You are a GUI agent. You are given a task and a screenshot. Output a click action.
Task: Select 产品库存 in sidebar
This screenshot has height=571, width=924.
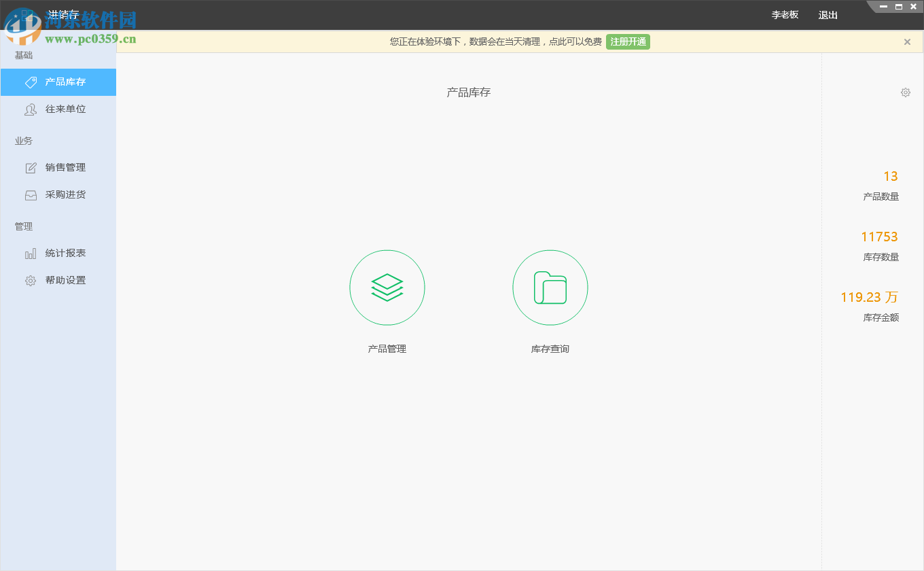tap(58, 82)
